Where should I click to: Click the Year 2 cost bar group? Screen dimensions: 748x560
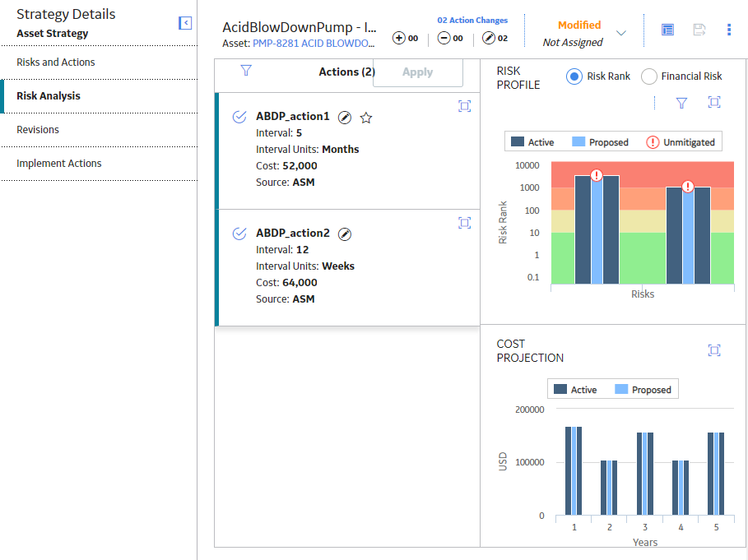[x=609, y=488]
